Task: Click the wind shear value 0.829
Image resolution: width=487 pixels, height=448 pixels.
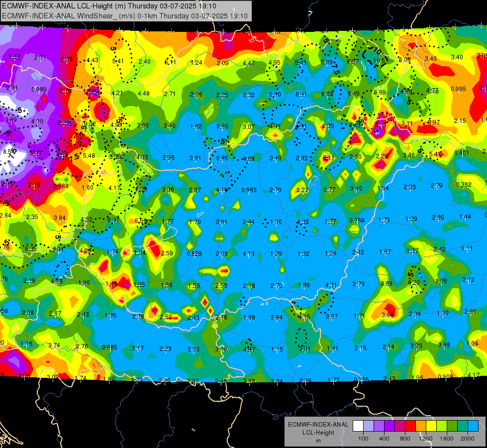Action: [194, 254]
